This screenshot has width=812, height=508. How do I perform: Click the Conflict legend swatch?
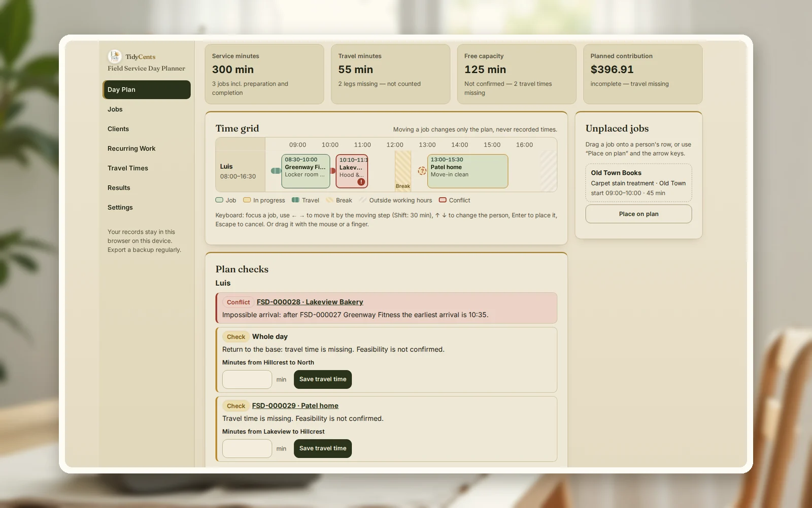pyautogui.click(x=443, y=200)
